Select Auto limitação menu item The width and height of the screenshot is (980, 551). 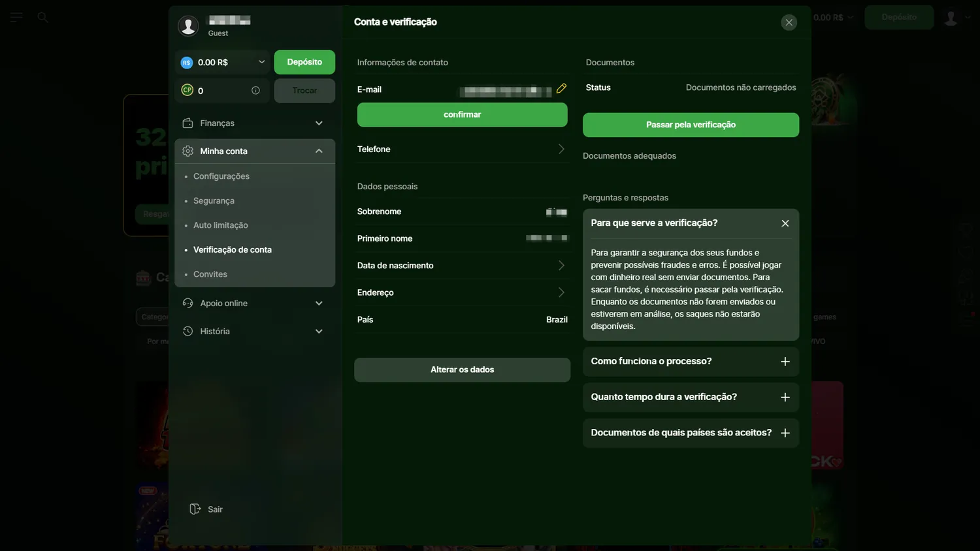[221, 225]
